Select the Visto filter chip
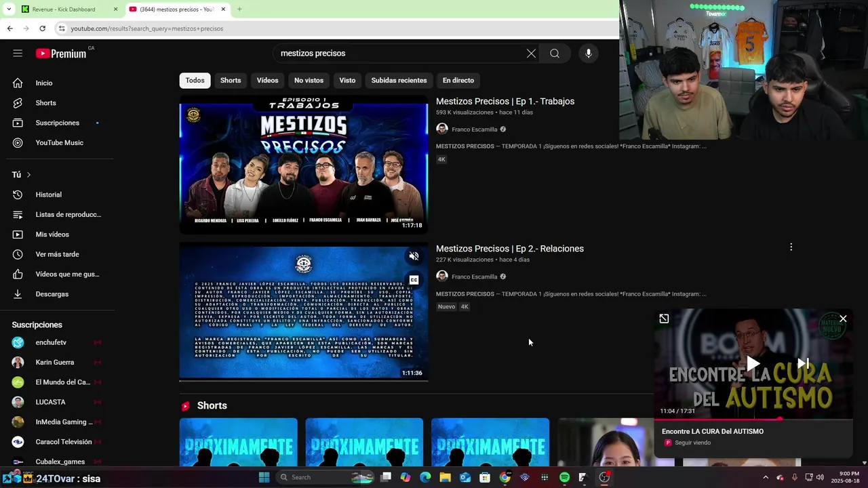This screenshot has height=488, width=868. 347,80
